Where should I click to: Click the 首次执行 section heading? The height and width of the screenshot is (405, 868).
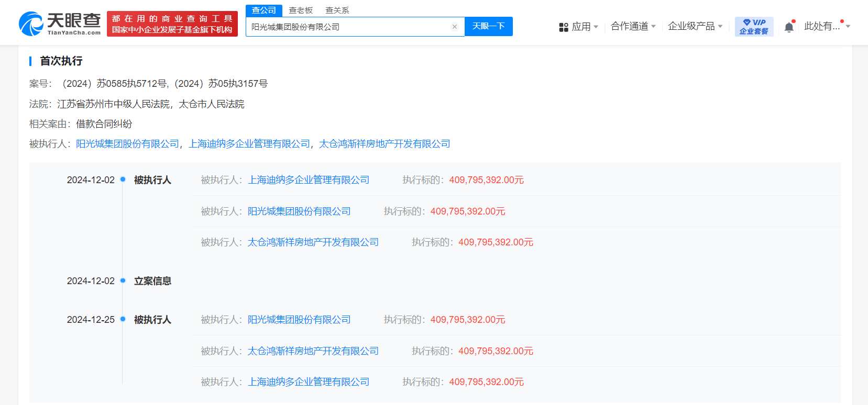61,61
